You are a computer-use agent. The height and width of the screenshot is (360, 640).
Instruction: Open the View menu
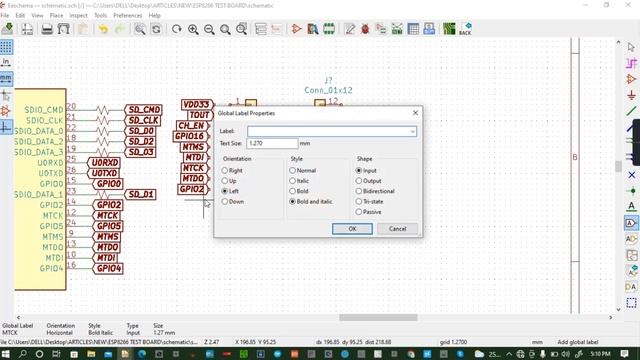[x=37, y=15]
